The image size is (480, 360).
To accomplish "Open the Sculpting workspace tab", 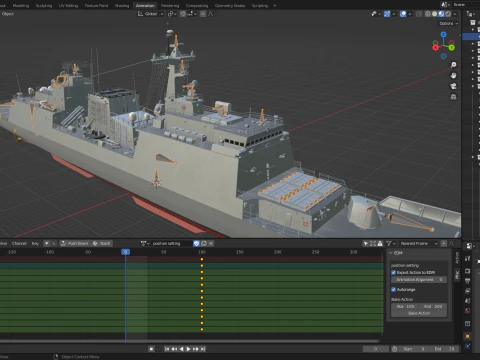I will pos(44,5).
